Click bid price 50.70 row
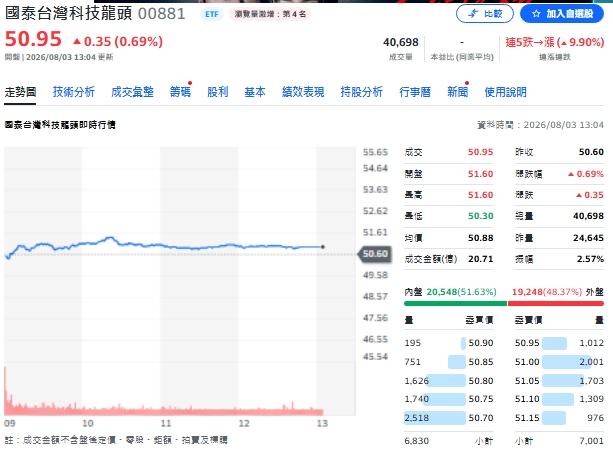 point(449,418)
